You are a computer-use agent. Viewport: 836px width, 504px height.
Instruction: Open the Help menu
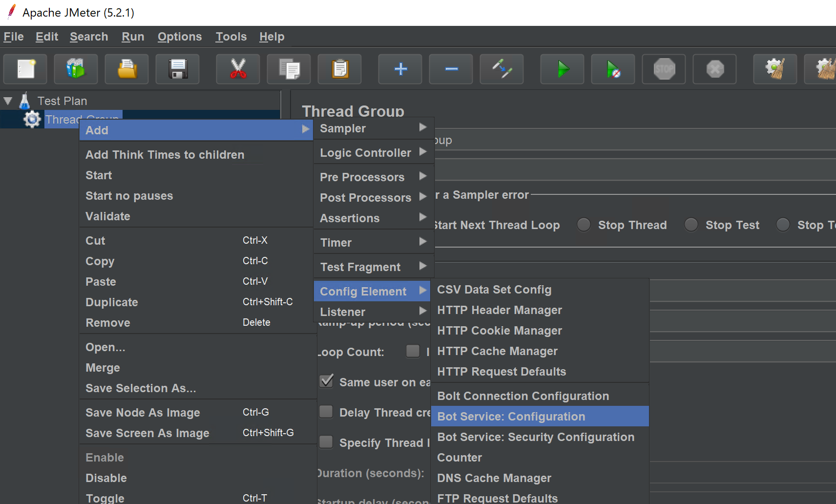pyautogui.click(x=272, y=37)
